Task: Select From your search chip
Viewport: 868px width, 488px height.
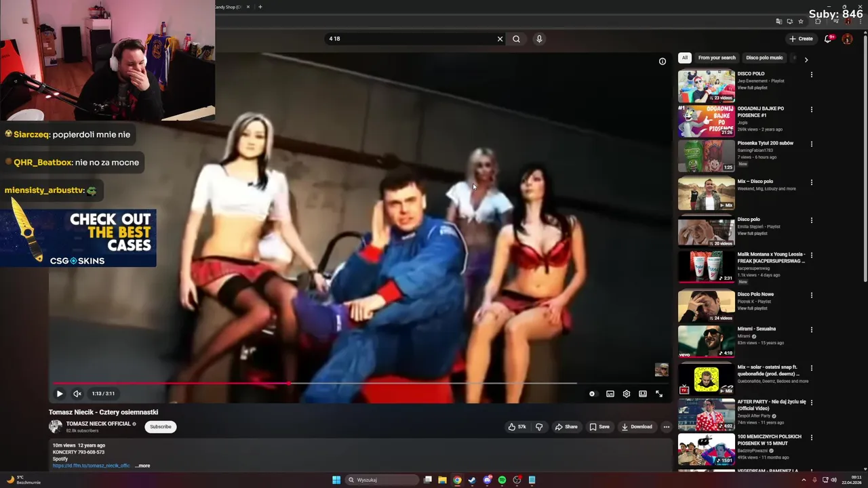Action: (x=717, y=58)
